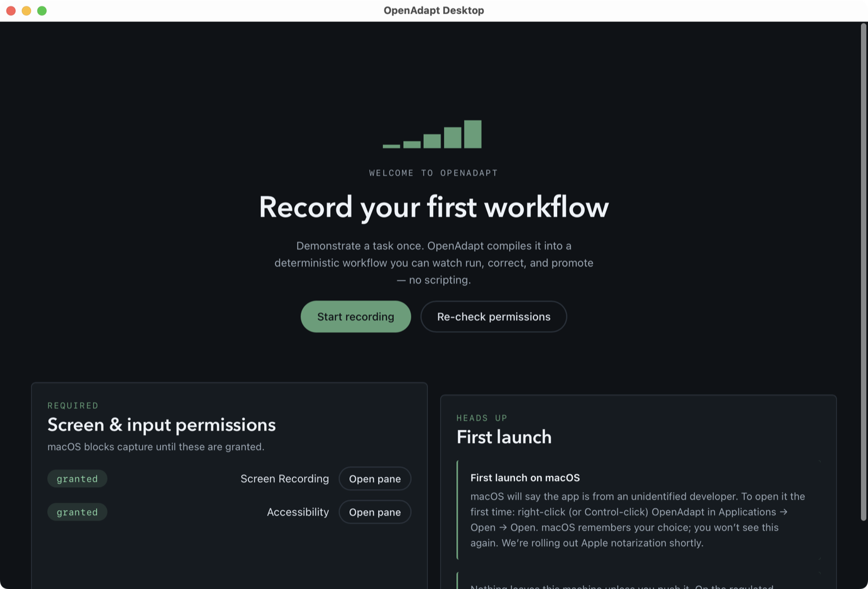868x589 pixels.
Task: Click the OpenAdapt Desktop title bar text
Action: tap(434, 10)
